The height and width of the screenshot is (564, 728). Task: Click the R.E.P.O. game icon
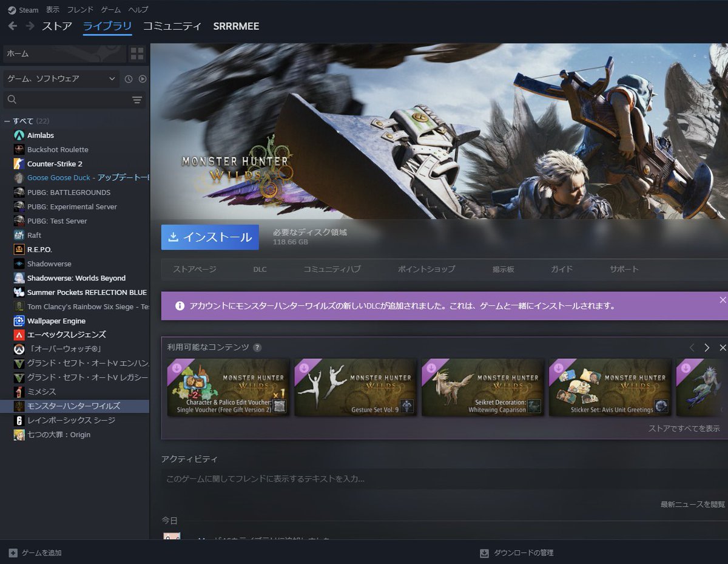coord(19,250)
